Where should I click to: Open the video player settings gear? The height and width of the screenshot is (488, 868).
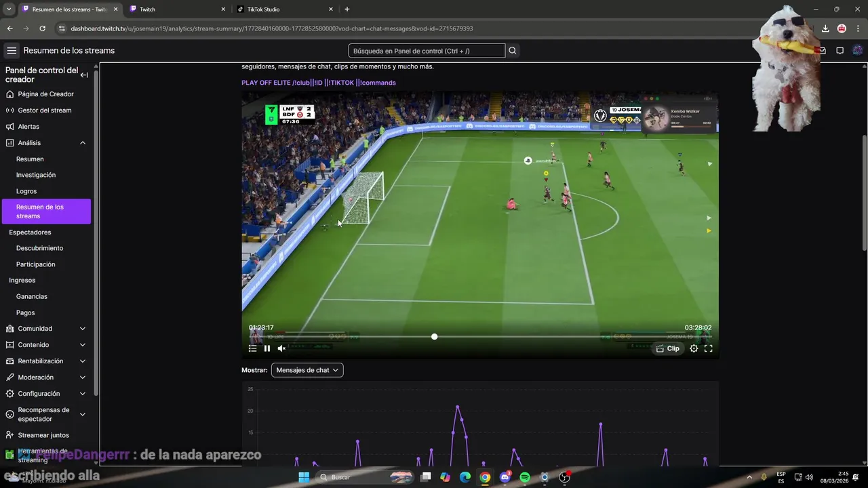(694, 348)
